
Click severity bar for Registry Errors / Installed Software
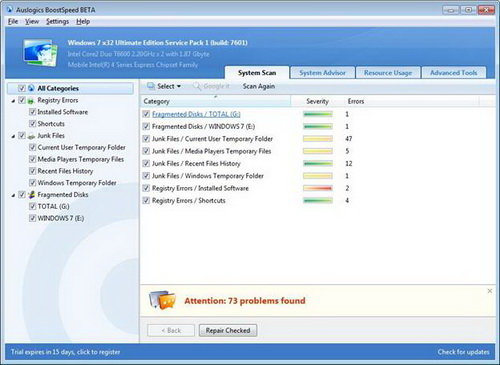(x=318, y=188)
